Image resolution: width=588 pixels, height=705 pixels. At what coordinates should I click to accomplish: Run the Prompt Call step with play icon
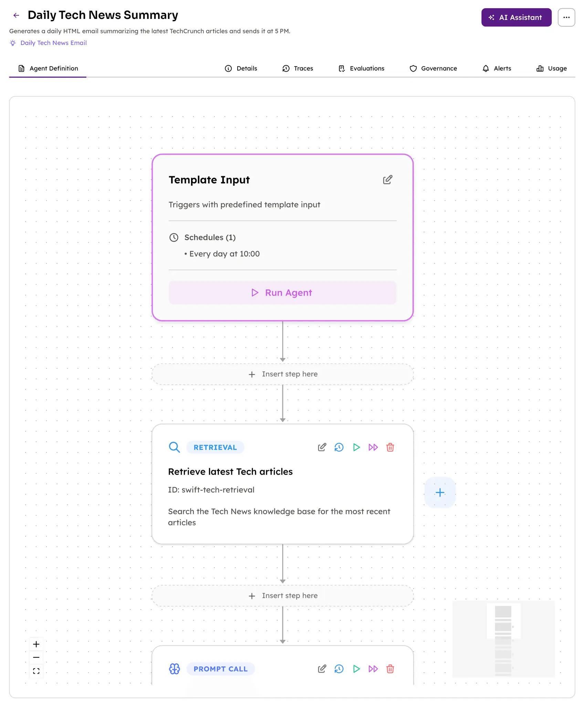coord(356,669)
